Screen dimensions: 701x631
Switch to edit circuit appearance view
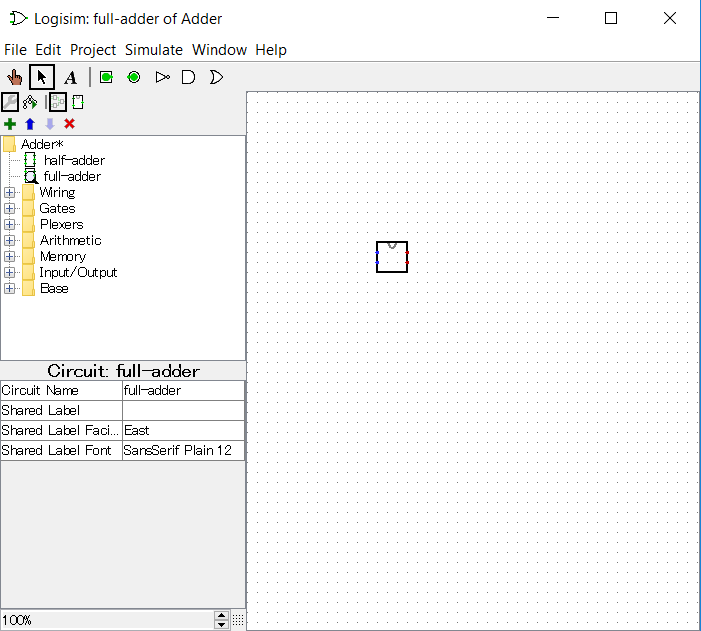78,102
